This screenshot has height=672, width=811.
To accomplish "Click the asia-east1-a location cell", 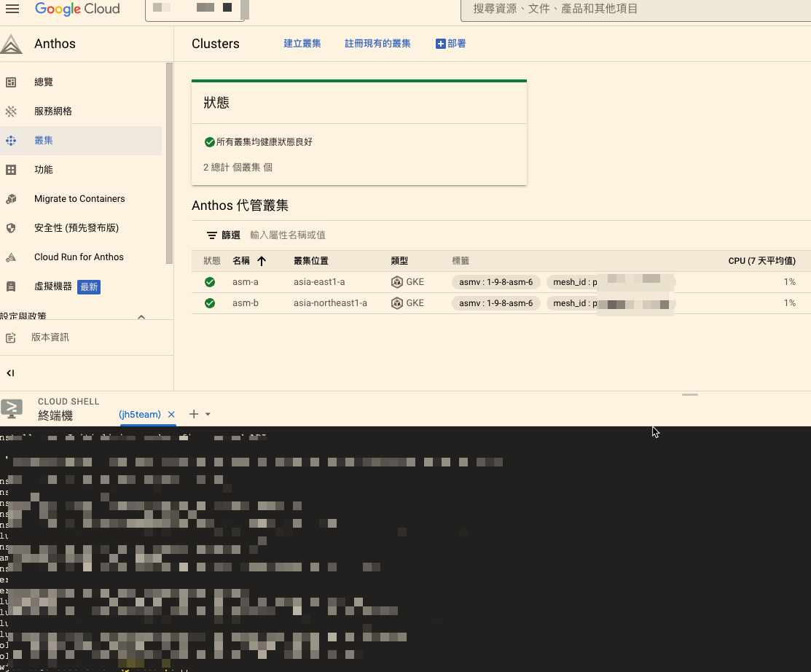I will click(319, 282).
